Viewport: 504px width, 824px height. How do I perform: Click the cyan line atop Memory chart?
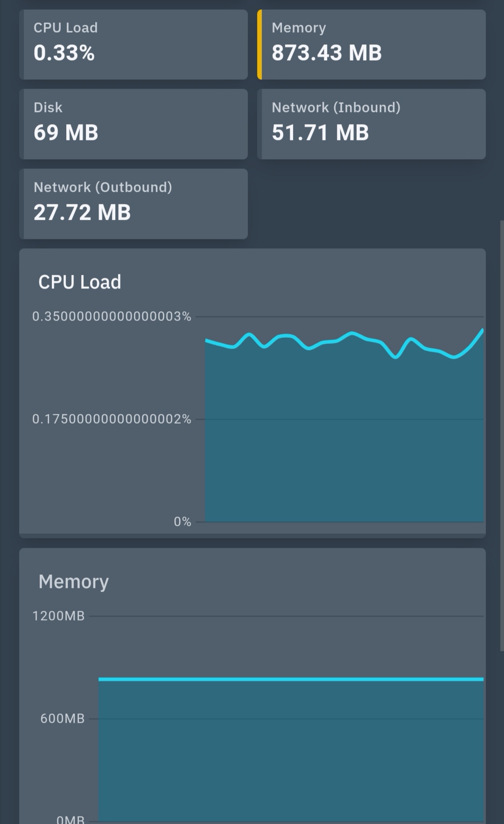289,679
